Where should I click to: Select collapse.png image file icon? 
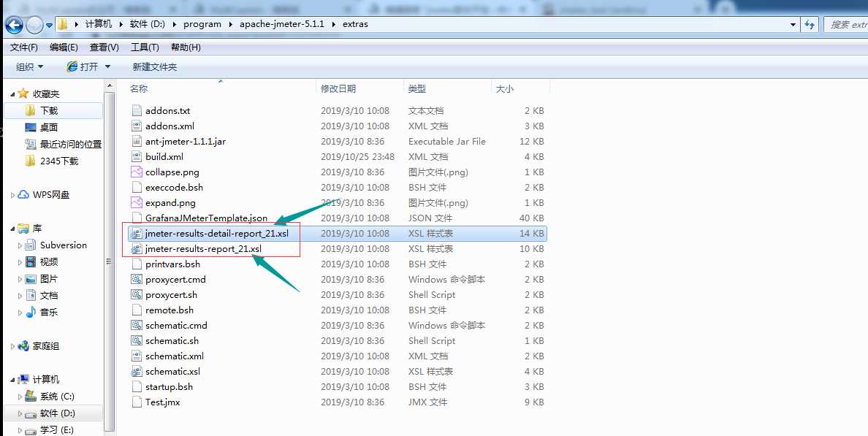[x=137, y=172]
